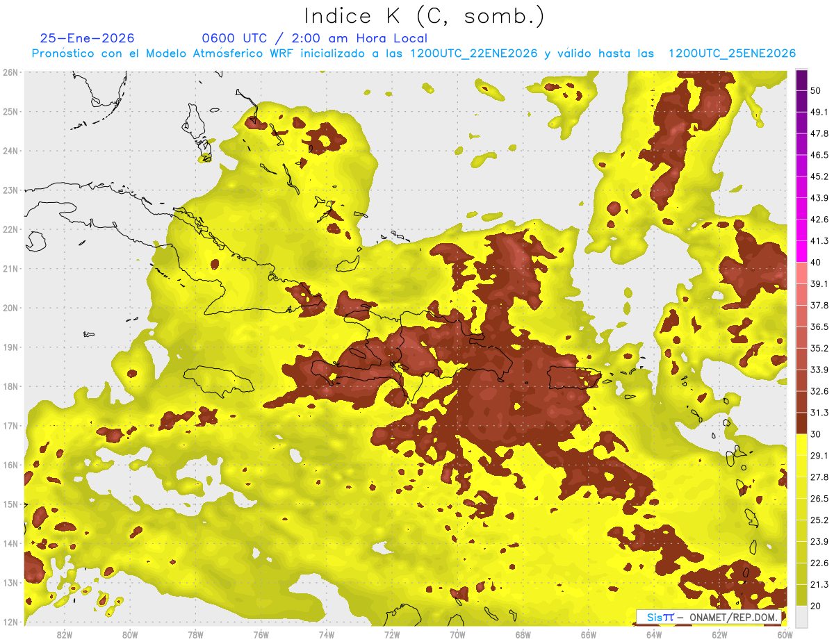The width and height of the screenshot is (834, 644).
Task: Select the date label '25-Ene-2026'
Action: point(87,38)
